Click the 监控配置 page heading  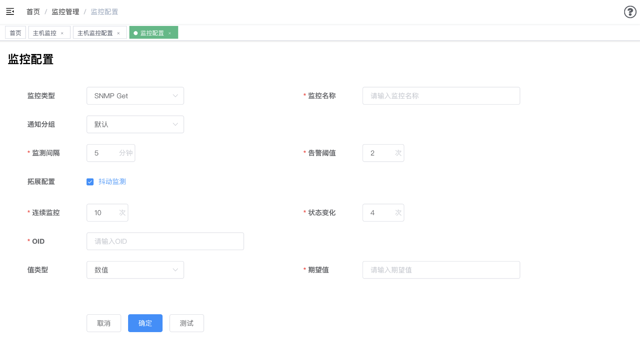click(x=31, y=60)
